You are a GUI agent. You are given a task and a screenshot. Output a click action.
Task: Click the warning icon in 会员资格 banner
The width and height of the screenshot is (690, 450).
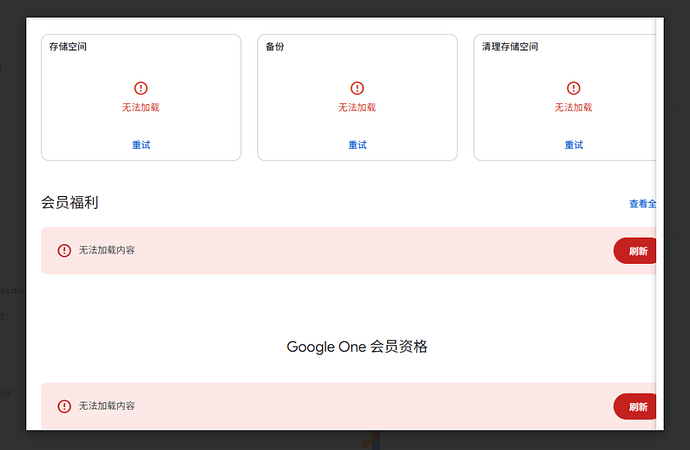(64, 406)
